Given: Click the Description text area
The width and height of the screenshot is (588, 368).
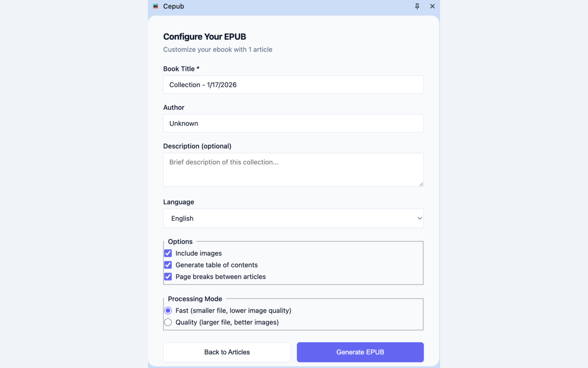Looking at the screenshot, I should click(293, 169).
